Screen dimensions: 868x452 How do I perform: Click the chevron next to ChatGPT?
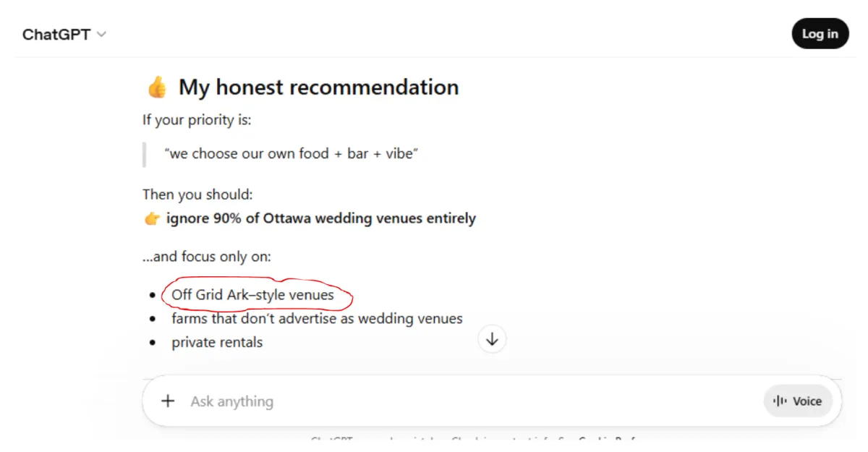101,34
